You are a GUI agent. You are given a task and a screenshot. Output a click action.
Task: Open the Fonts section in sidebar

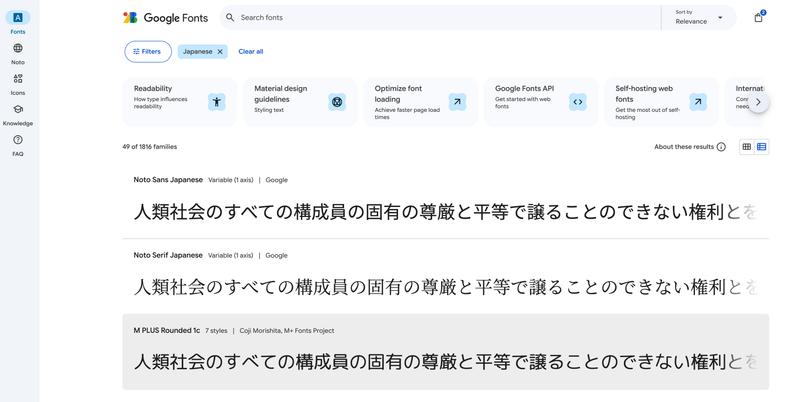(18, 22)
